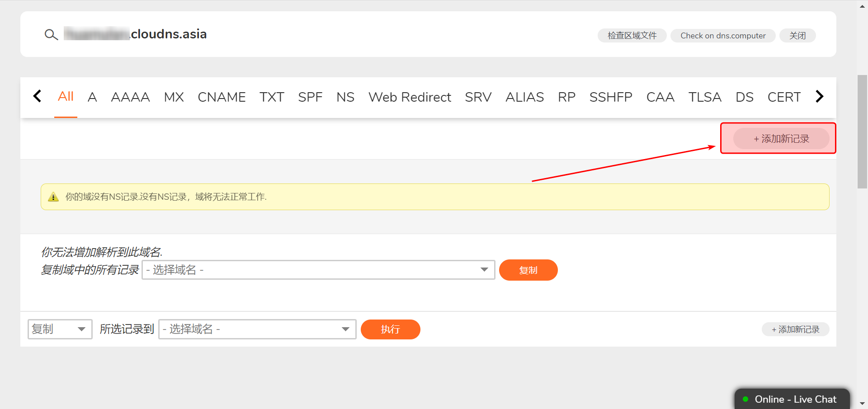Click the search magnifier icon

click(51, 35)
